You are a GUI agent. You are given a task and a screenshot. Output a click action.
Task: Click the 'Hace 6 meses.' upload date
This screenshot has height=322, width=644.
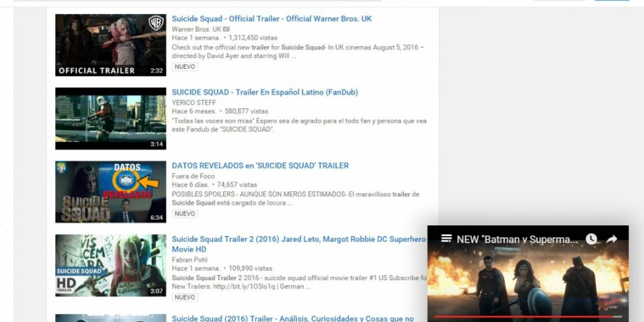tap(194, 112)
